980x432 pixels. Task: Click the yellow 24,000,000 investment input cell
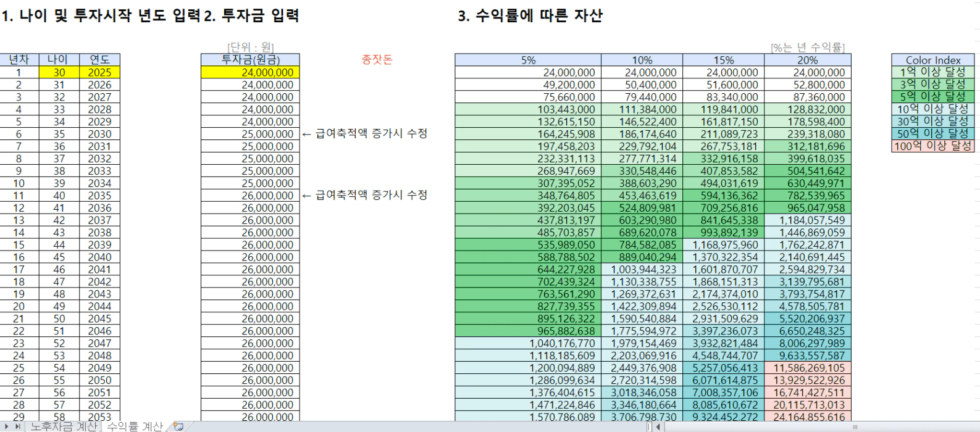pos(250,72)
